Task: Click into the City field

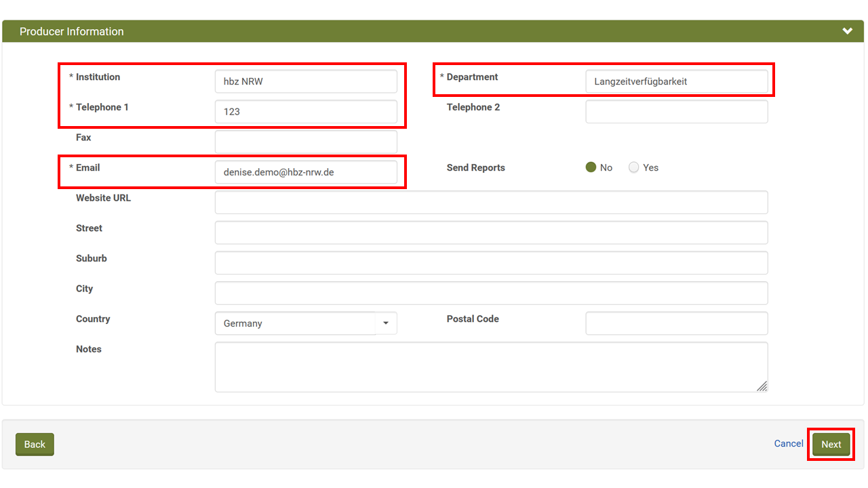Action: pos(491,293)
